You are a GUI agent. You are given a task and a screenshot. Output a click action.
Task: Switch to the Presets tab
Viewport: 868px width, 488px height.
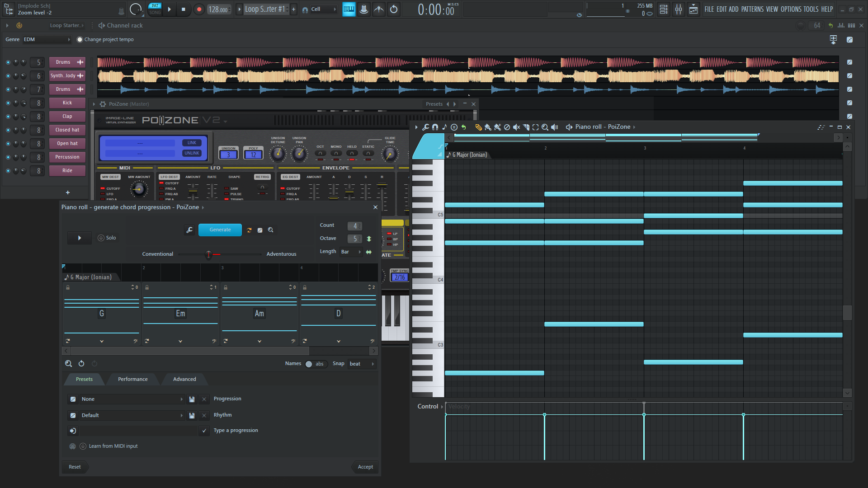[x=84, y=379]
